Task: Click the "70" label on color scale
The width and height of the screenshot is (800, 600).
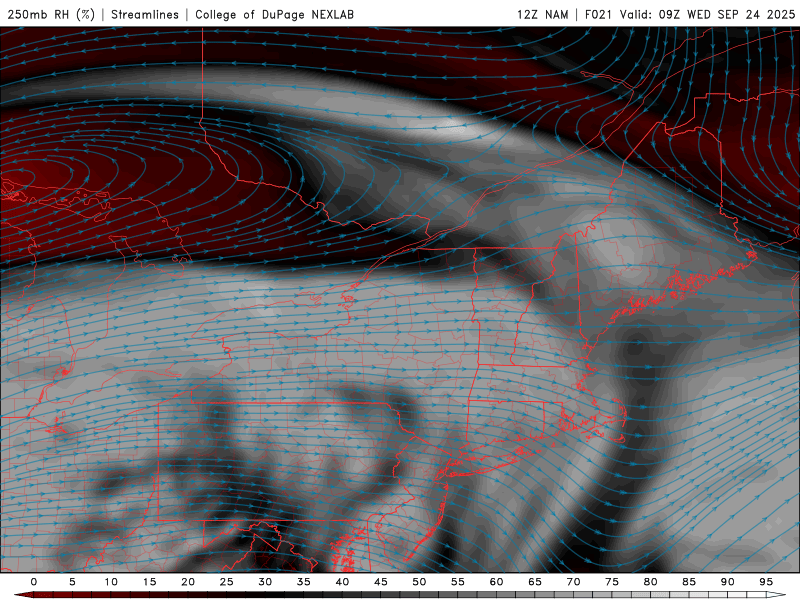Action: (x=573, y=582)
